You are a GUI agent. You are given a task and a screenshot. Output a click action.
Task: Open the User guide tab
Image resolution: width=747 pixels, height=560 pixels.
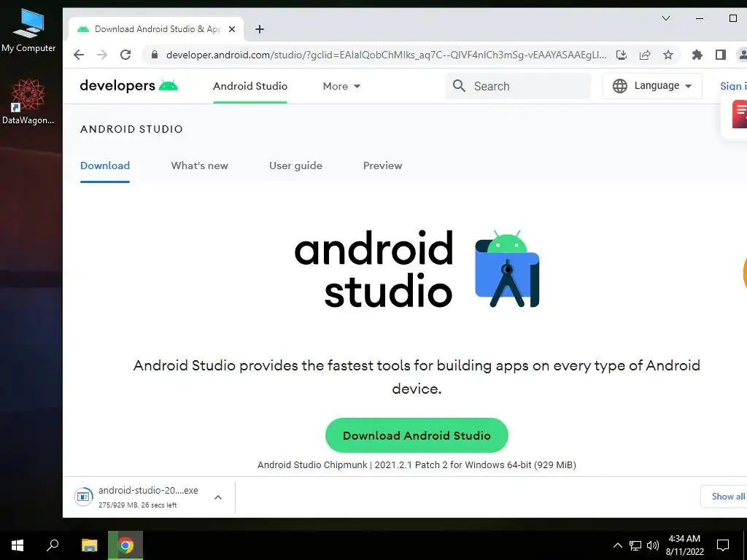point(296,166)
